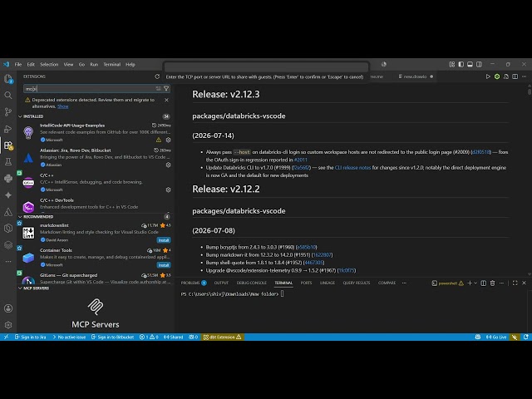Open the Search view in activity bar
The height and width of the screenshot is (399, 532).
pyautogui.click(x=8, y=96)
